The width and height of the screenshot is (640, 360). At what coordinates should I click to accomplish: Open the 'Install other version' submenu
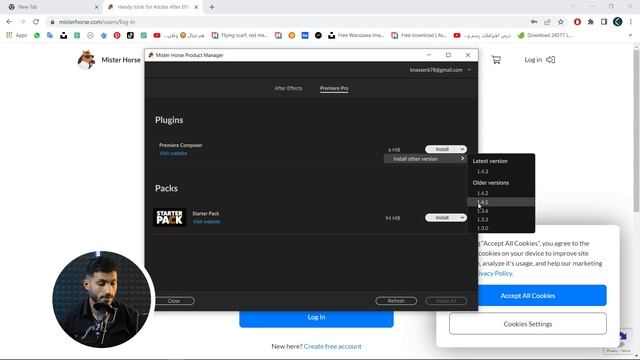click(425, 159)
